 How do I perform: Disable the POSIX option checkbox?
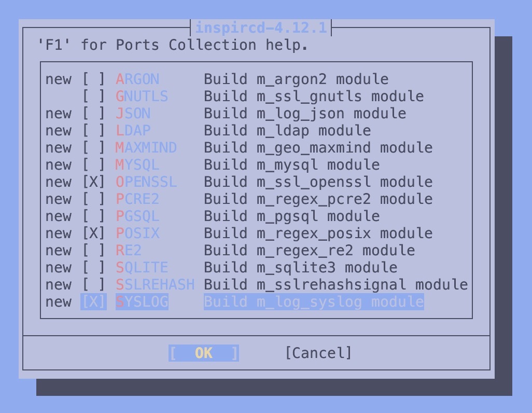[x=94, y=233]
